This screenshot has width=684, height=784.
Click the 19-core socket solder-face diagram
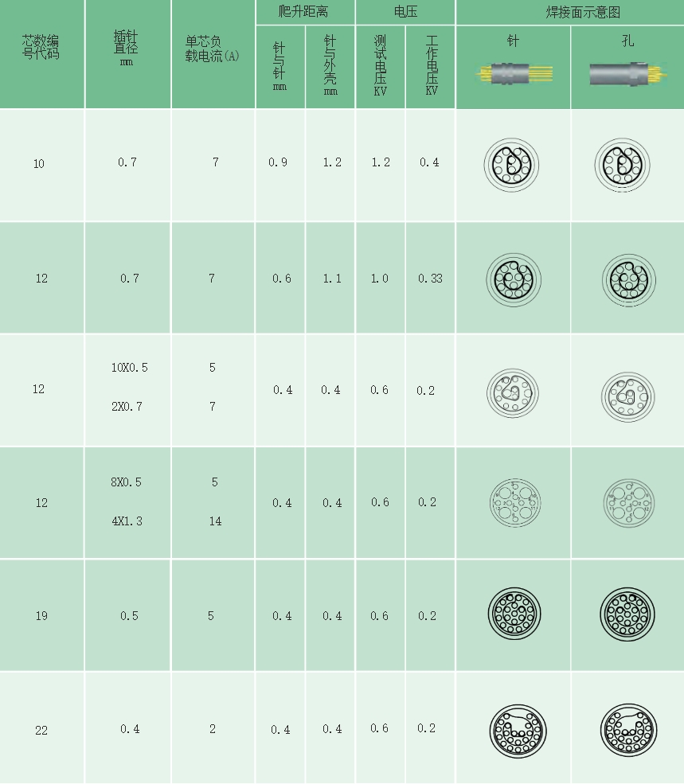[x=627, y=614]
